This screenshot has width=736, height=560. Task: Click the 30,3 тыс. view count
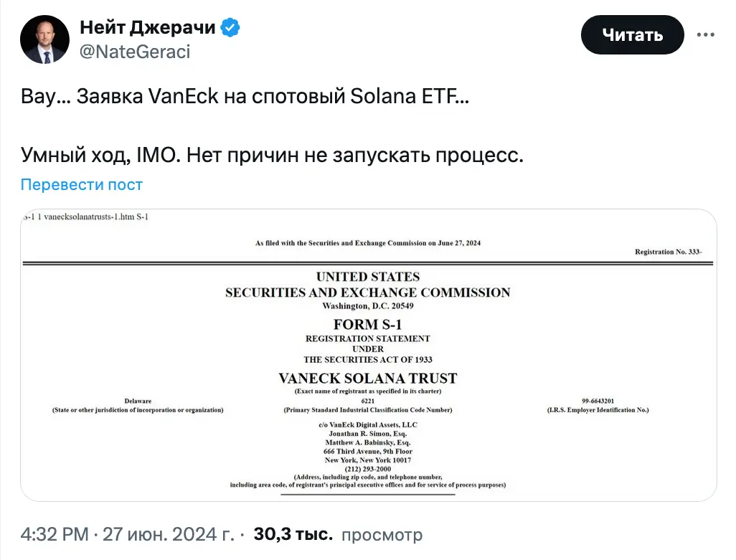click(293, 534)
